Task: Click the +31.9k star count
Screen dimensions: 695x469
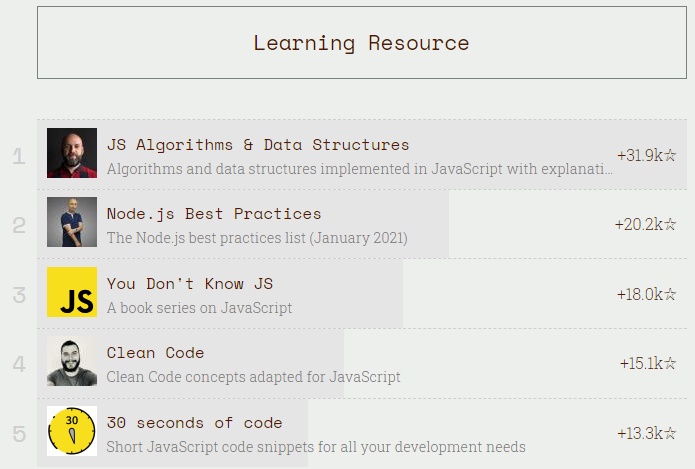Action: (x=647, y=155)
